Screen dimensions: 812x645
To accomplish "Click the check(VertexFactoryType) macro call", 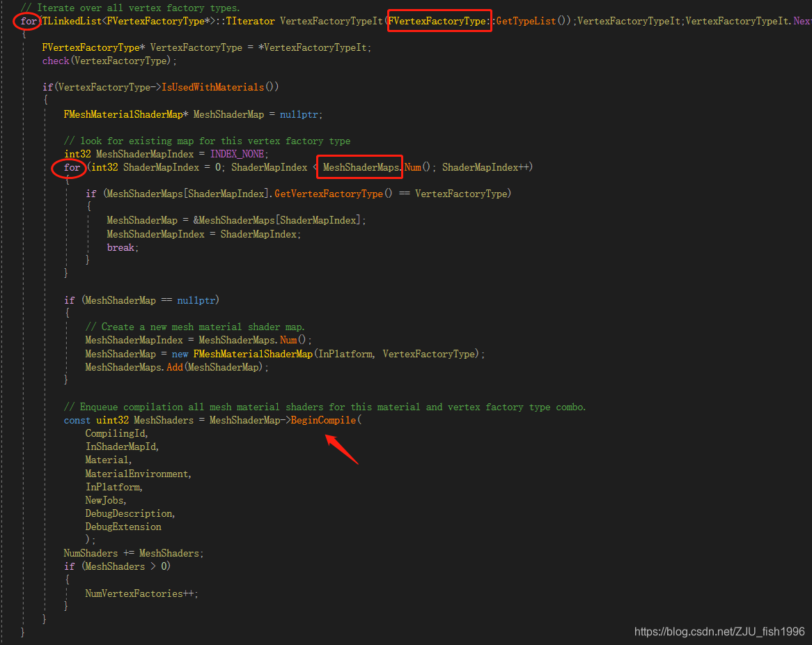I will (109, 61).
